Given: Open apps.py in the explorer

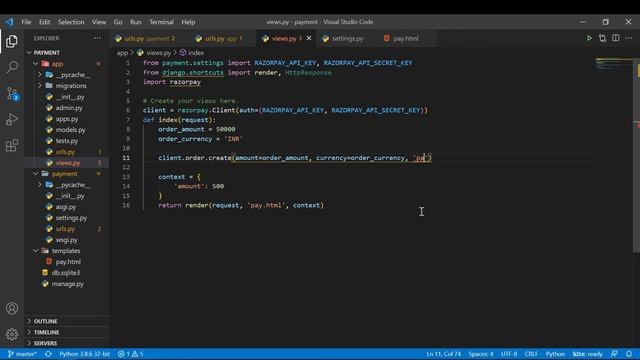Looking at the screenshot, I should point(67,119).
